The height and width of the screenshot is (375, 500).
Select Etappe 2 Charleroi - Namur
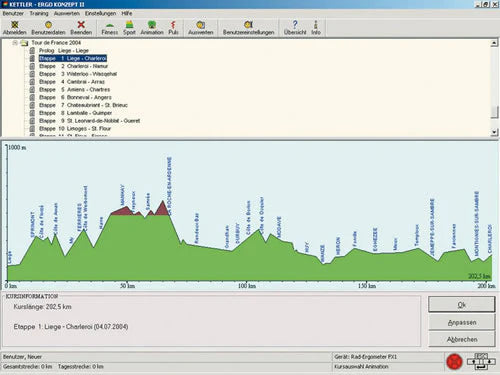[73, 66]
